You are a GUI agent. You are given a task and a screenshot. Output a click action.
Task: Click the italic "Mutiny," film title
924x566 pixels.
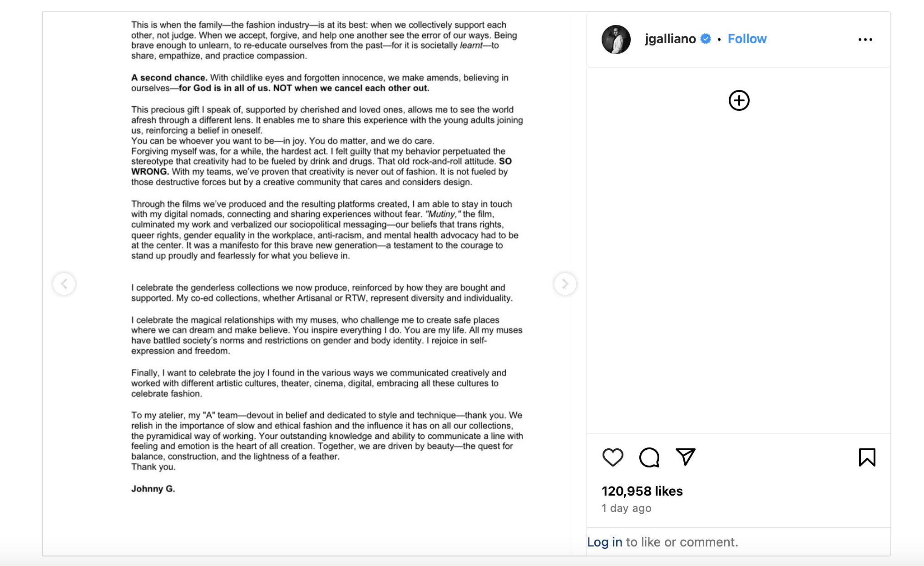(x=443, y=214)
